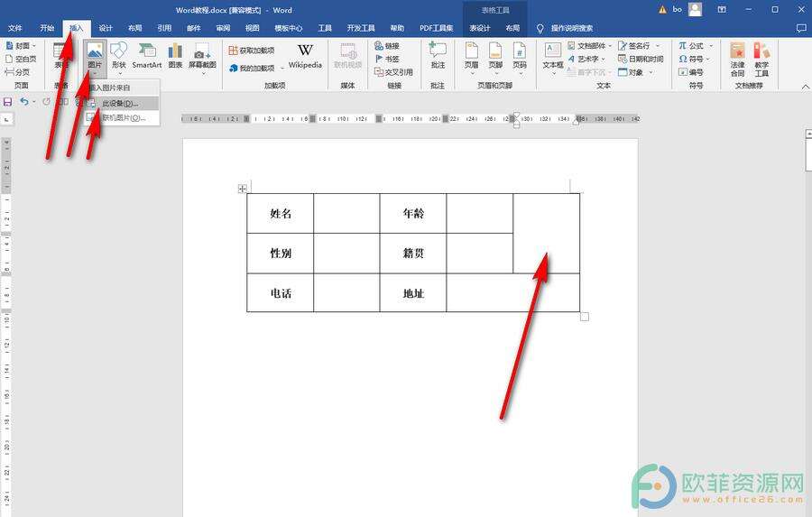Launch the Wikipedia add-in
812x517 pixels.
(305, 56)
